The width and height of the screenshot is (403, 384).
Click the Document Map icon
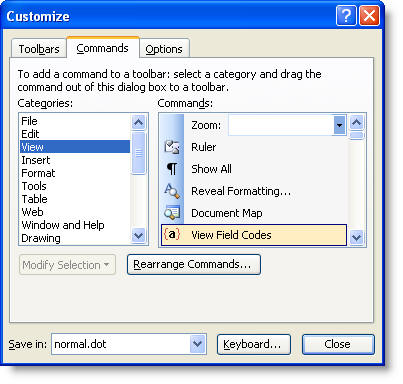172,213
